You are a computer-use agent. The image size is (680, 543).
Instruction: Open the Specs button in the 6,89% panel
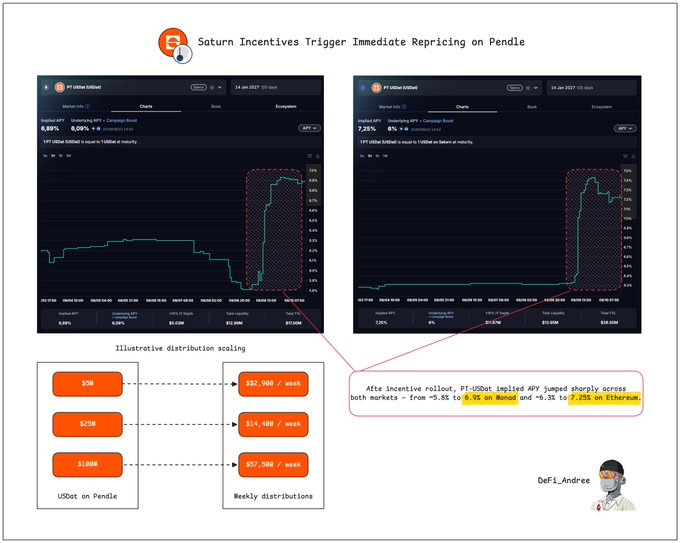tap(199, 87)
